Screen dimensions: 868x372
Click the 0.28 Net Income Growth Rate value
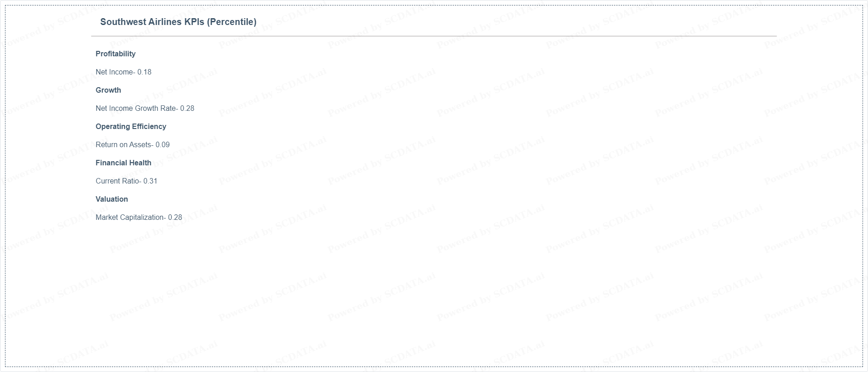(x=187, y=108)
